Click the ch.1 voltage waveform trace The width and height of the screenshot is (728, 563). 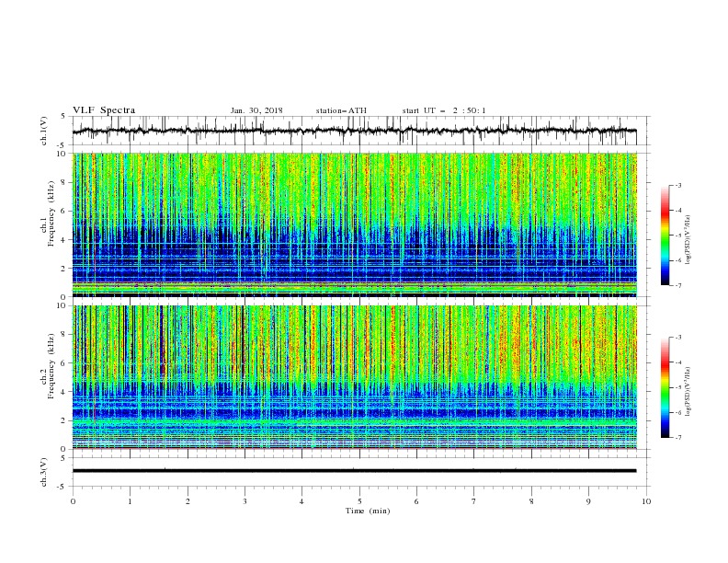pyautogui.click(x=354, y=131)
